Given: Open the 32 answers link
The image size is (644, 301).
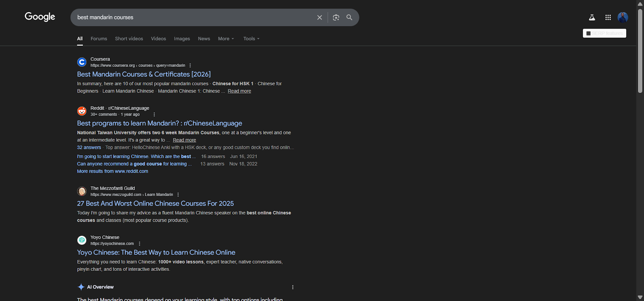Looking at the screenshot, I should [x=89, y=148].
